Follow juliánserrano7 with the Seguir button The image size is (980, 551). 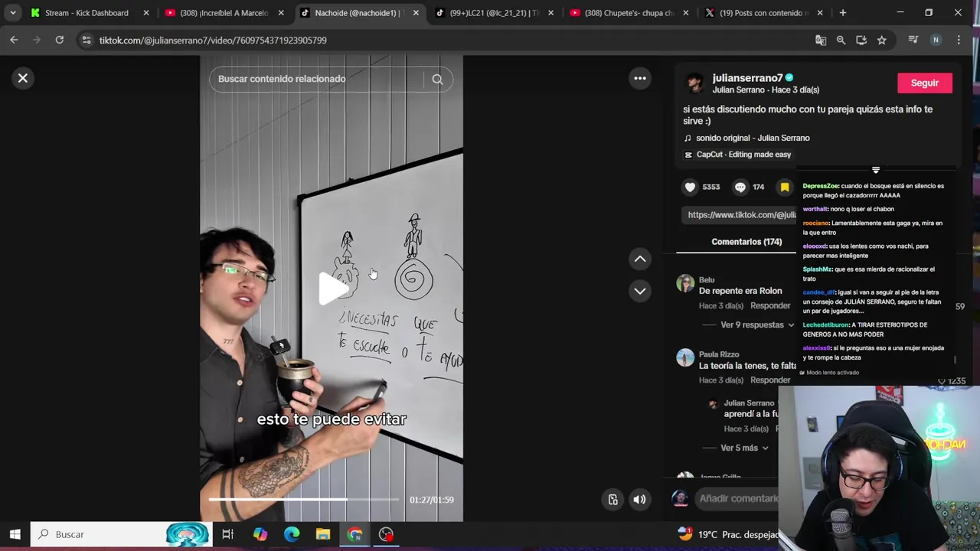click(924, 83)
